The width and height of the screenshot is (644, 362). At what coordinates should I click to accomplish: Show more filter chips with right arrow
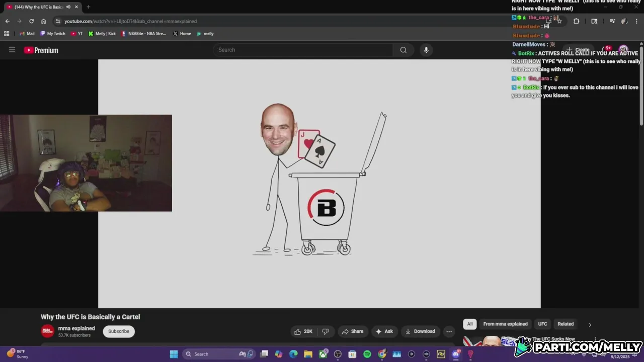[590, 324]
